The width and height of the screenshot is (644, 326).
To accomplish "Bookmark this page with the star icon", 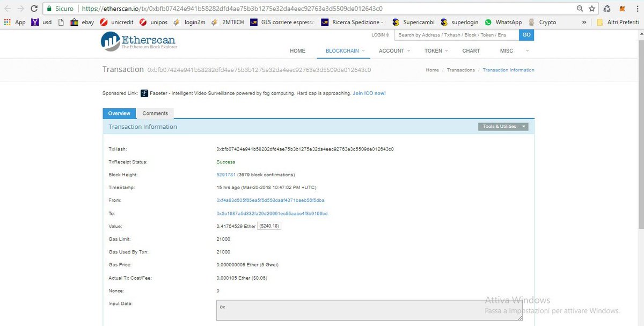I will (592, 9).
